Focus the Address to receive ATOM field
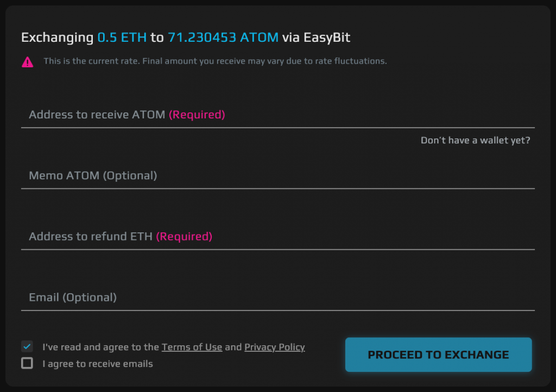The height and width of the screenshot is (392, 556). tap(277, 115)
